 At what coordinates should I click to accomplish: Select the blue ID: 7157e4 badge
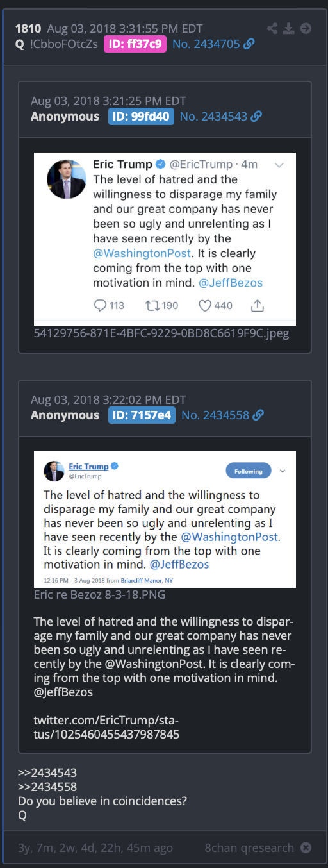142,415
